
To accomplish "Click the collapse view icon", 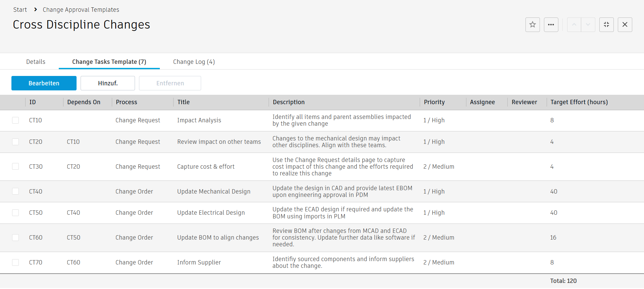I will click(x=606, y=25).
